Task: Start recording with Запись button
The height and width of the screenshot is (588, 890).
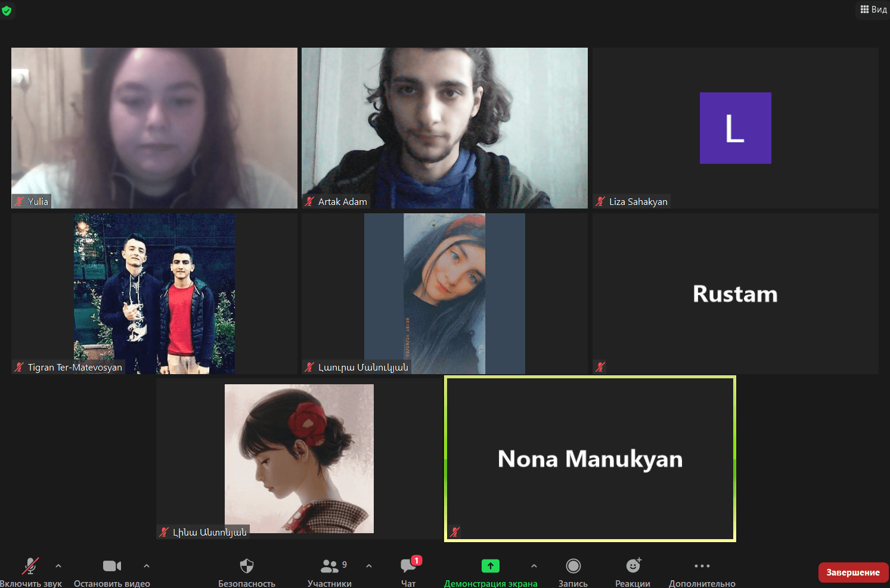Action: coord(573,567)
